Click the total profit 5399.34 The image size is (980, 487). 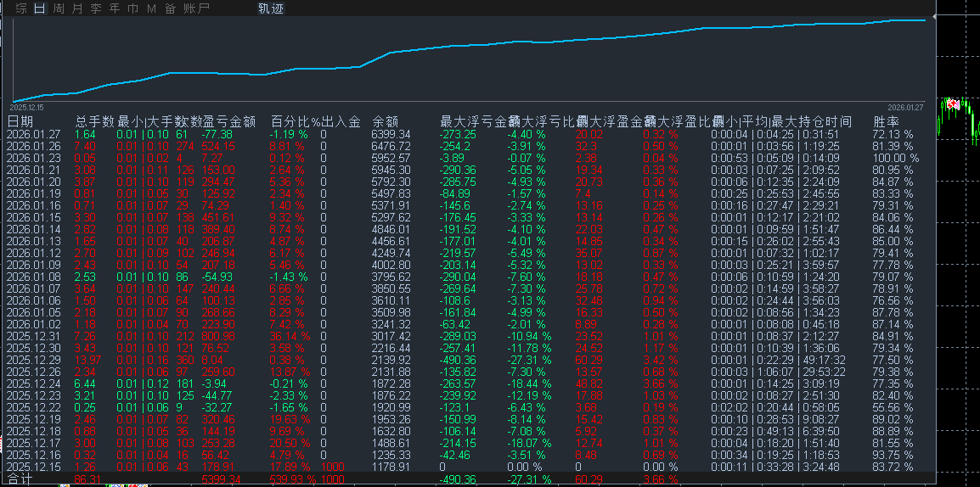[x=221, y=479]
